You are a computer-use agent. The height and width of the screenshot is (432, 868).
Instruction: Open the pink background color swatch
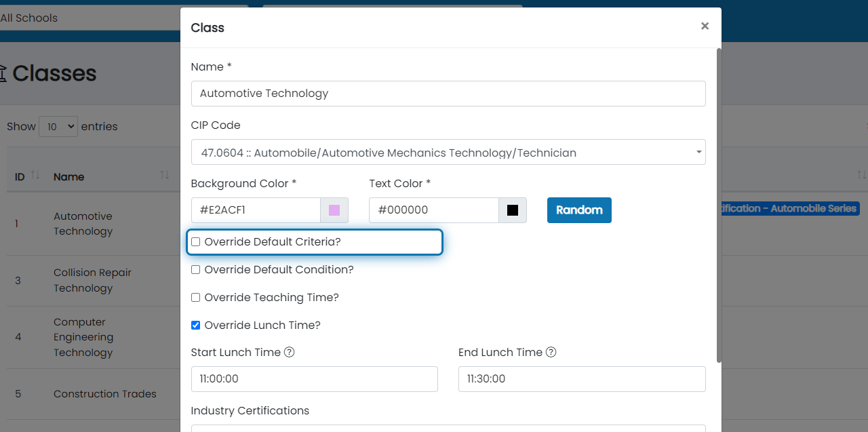click(x=334, y=210)
